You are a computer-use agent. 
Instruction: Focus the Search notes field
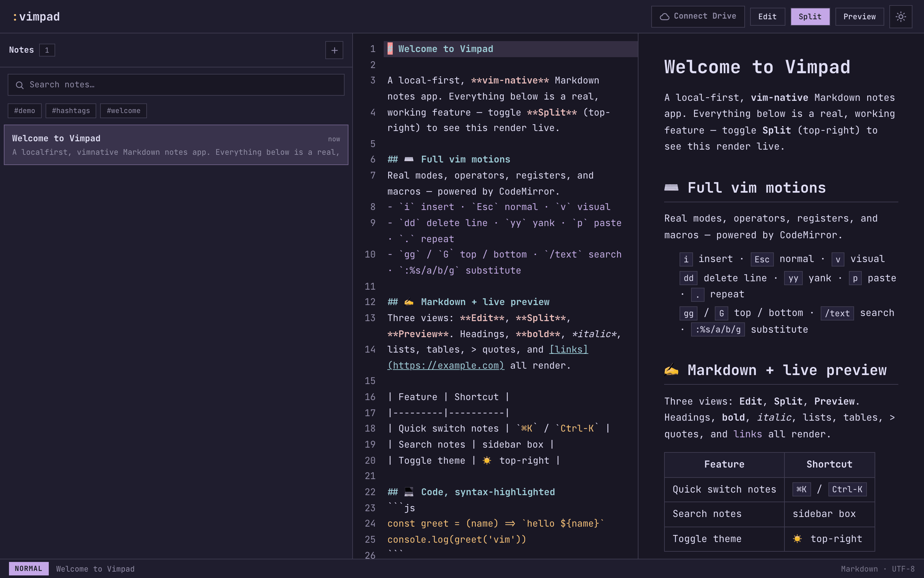click(176, 85)
